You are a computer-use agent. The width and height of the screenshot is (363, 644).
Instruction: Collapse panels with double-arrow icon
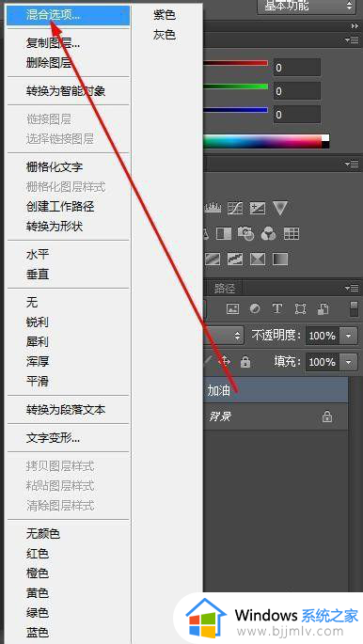click(x=355, y=26)
